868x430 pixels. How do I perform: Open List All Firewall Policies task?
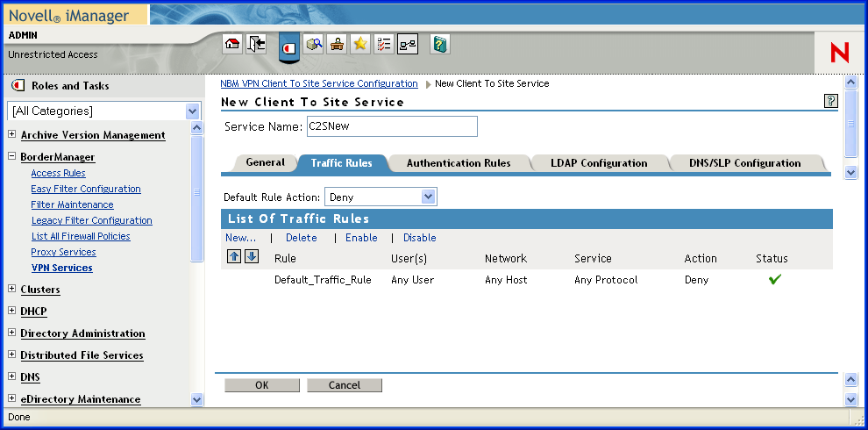pyautogui.click(x=81, y=236)
